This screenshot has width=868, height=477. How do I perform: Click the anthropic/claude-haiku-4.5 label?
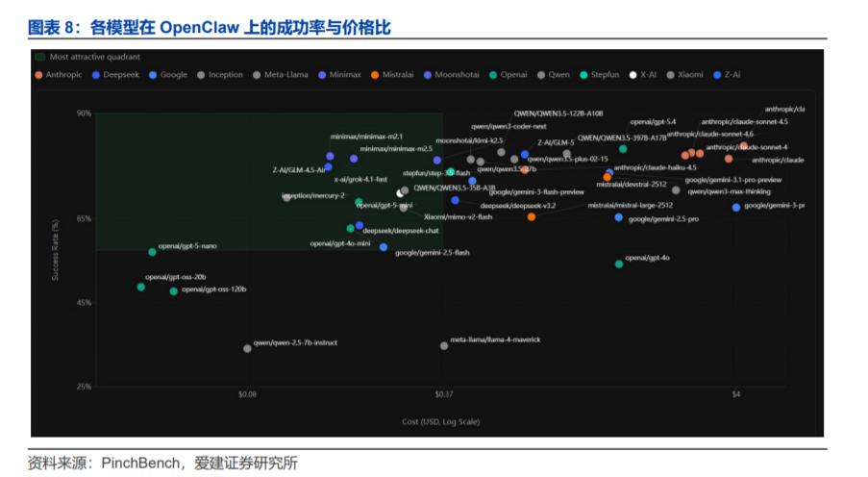(655, 167)
